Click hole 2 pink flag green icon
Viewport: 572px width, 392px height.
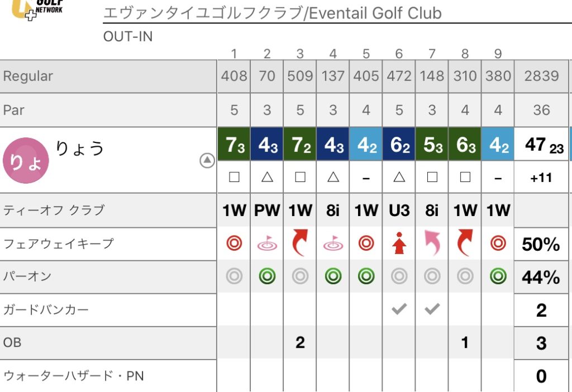267,243
